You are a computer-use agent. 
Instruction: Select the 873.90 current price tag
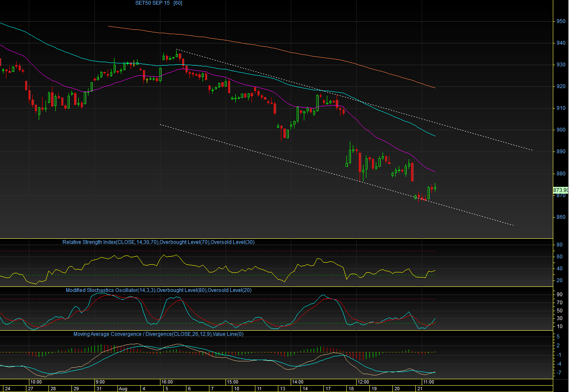(560, 190)
